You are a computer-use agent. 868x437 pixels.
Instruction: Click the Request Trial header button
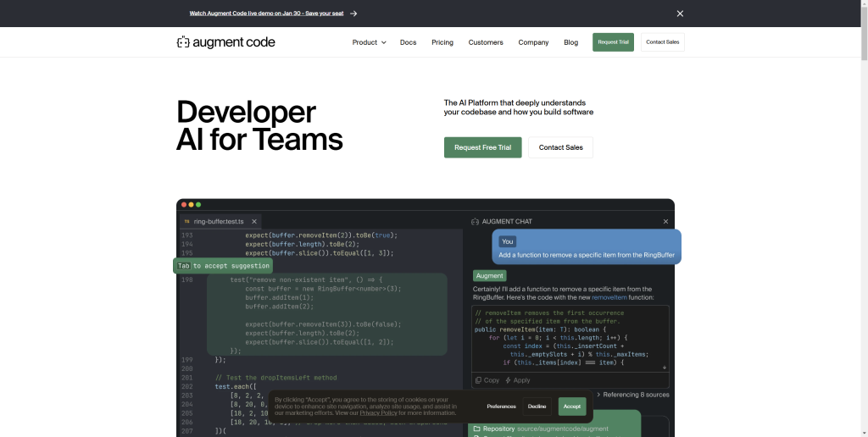coord(613,42)
